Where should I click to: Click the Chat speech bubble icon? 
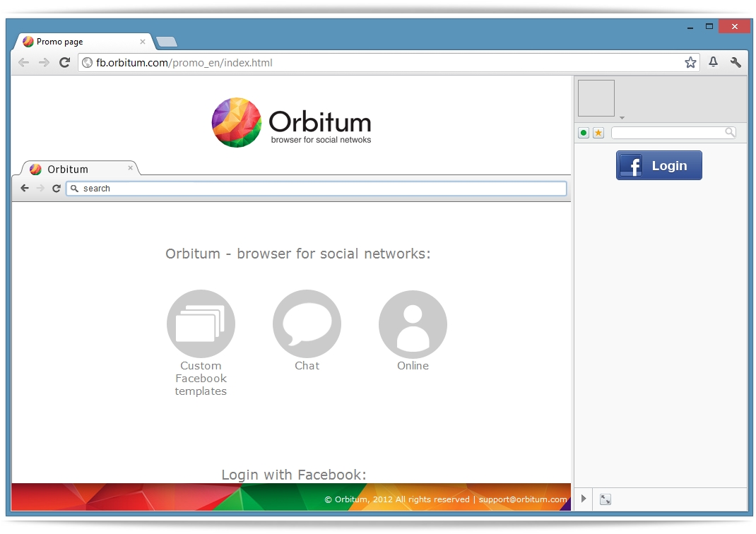307,324
